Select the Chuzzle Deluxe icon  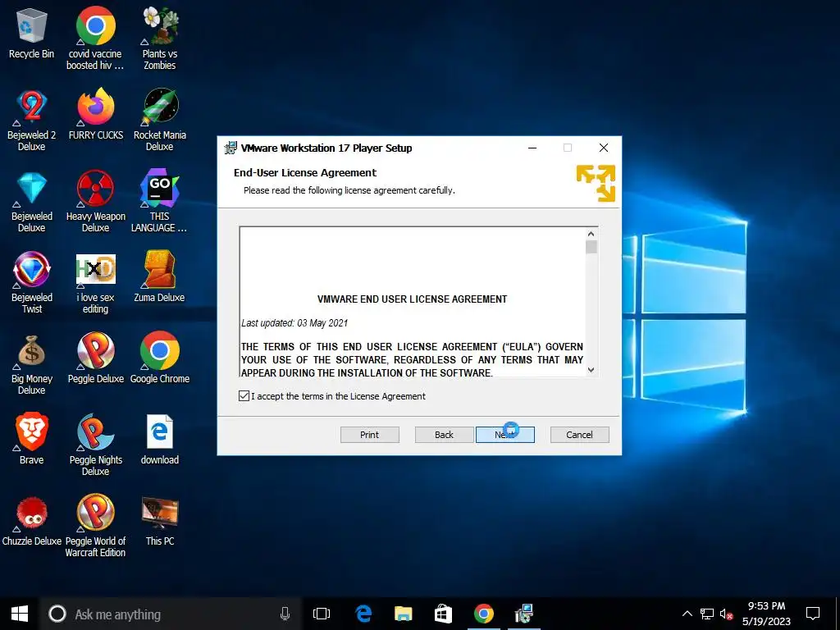pyautogui.click(x=31, y=520)
